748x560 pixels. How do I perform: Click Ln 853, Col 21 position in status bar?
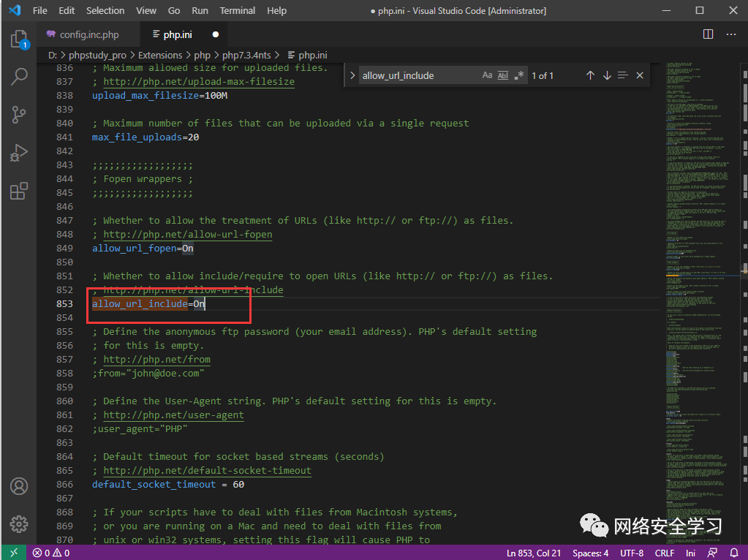click(534, 553)
